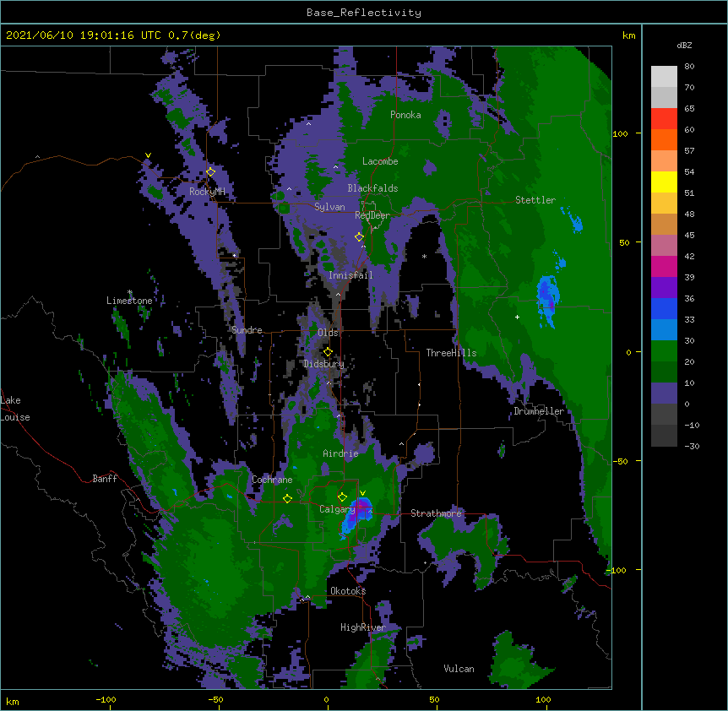Image resolution: width=728 pixels, height=711 pixels.
Task: Click the Ponoka city label
Action: pyautogui.click(x=405, y=115)
